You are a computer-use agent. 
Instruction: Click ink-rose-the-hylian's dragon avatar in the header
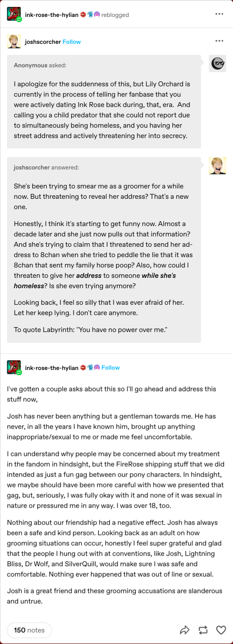(x=14, y=14)
